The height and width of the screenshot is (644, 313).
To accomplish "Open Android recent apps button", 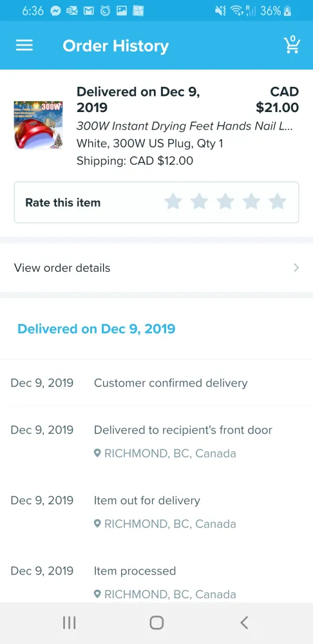I will (69, 623).
